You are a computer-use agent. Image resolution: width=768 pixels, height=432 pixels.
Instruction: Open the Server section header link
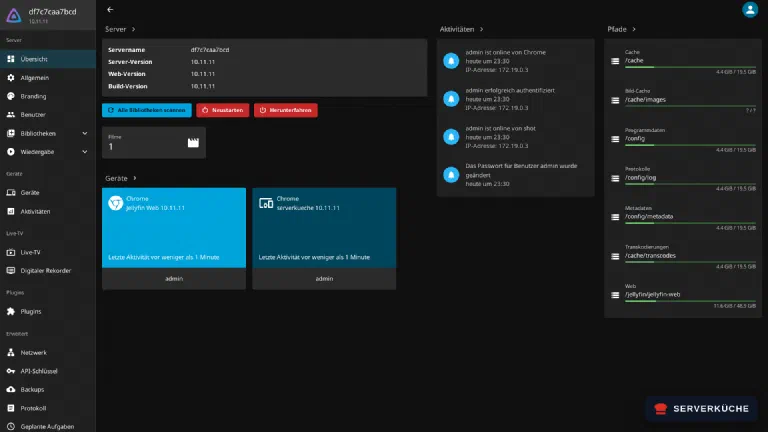click(120, 29)
